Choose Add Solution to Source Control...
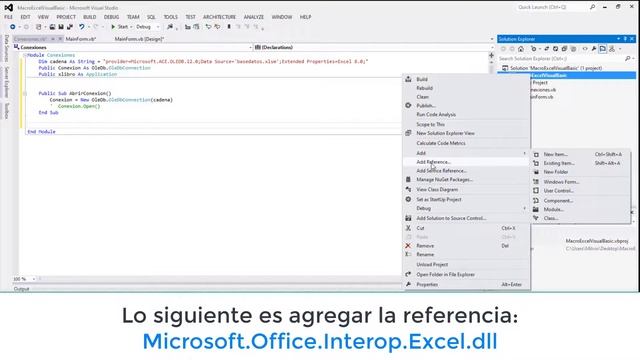640x360 pixels. (467, 218)
